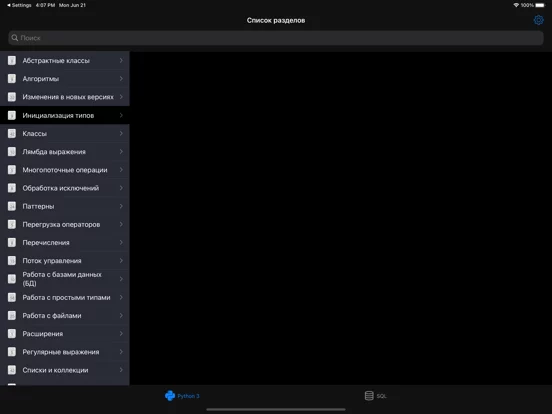Expand chevron for Лямбда выражения

121,151
